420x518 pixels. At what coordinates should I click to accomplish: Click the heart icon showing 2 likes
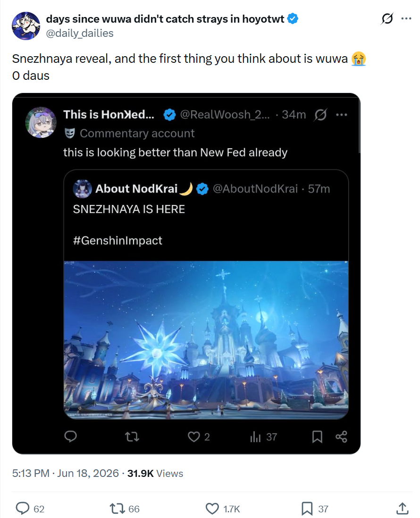[x=194, y=437]
